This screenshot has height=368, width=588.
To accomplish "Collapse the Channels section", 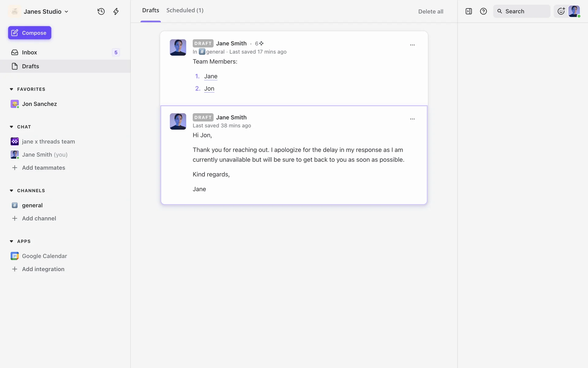I will [x=11, y=190].
